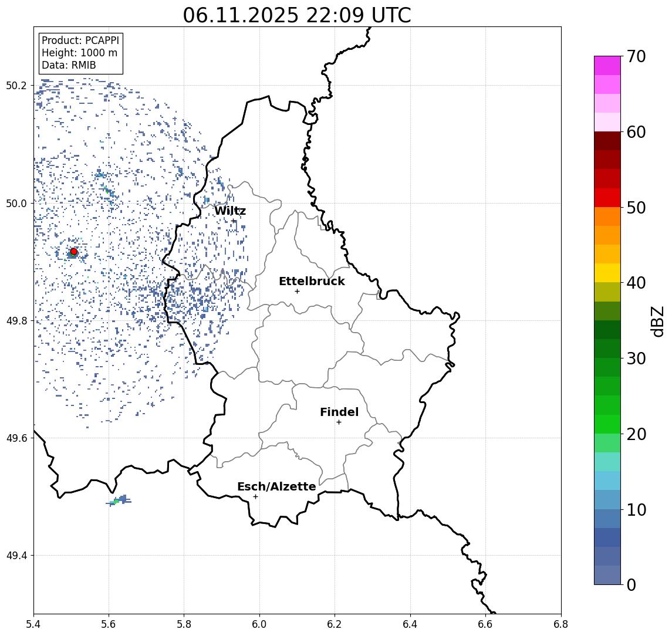The width and height of the screenshot is (672, 636).
Task: Click the latitude axis label 49.4
Action: [x=15, y=556]
